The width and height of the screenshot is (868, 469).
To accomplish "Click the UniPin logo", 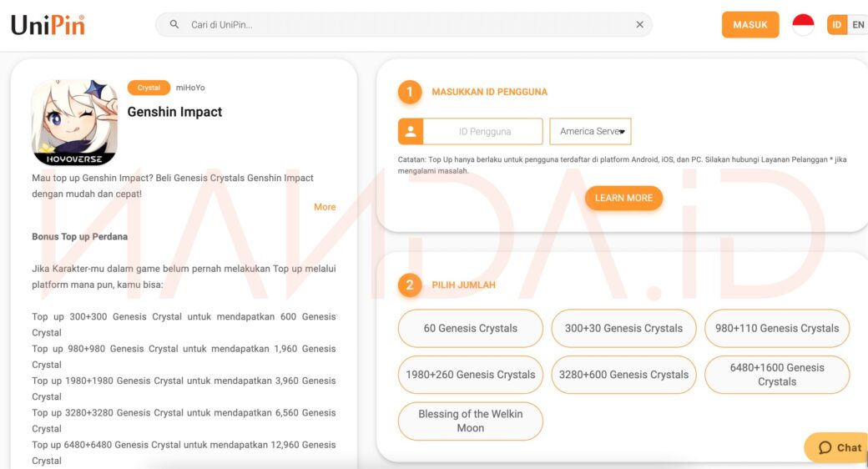I will 48,25.
